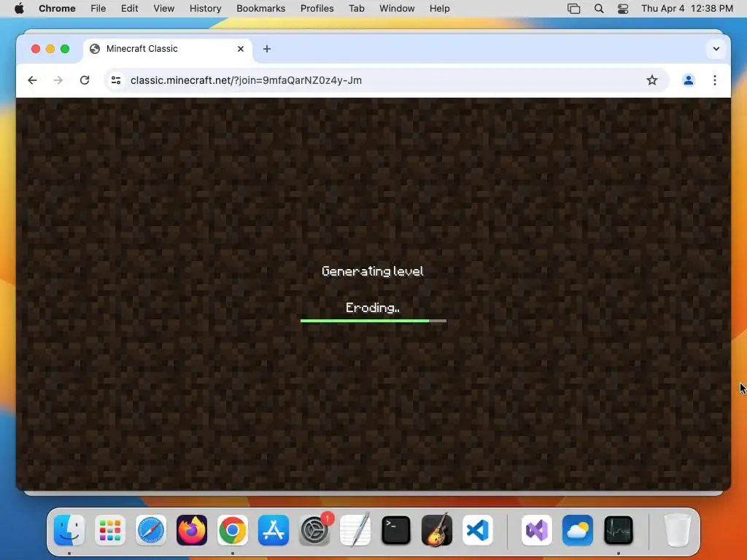Open the Apple menu

click(x=19, y=9)
